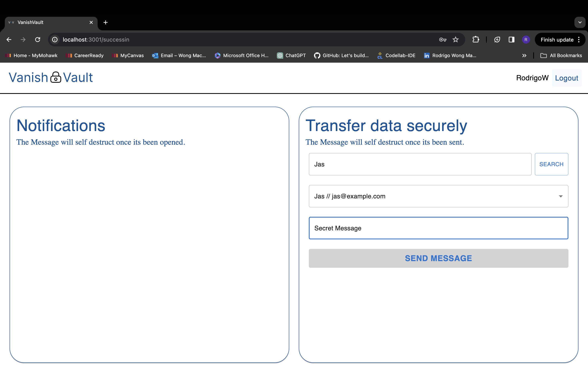Open the extensions puzzle icon
Screen dimensions: 588x382
tap(476, 40)
